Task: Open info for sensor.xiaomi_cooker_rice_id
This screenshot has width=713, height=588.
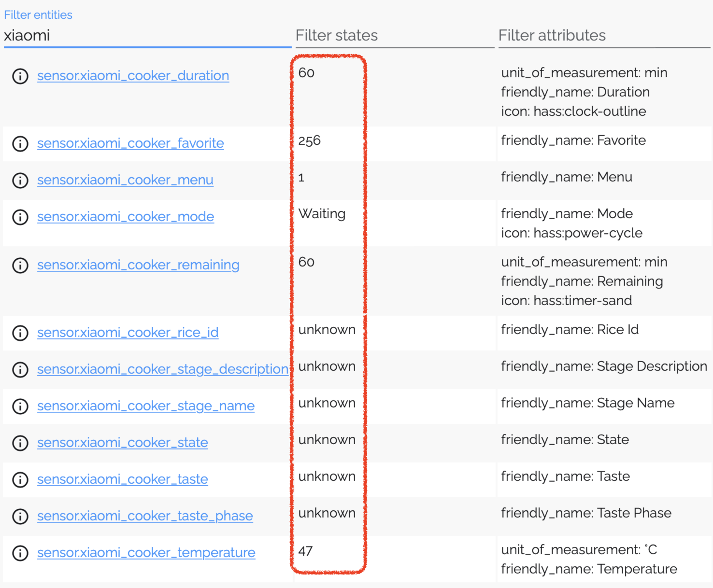Action: click(20, 333)
